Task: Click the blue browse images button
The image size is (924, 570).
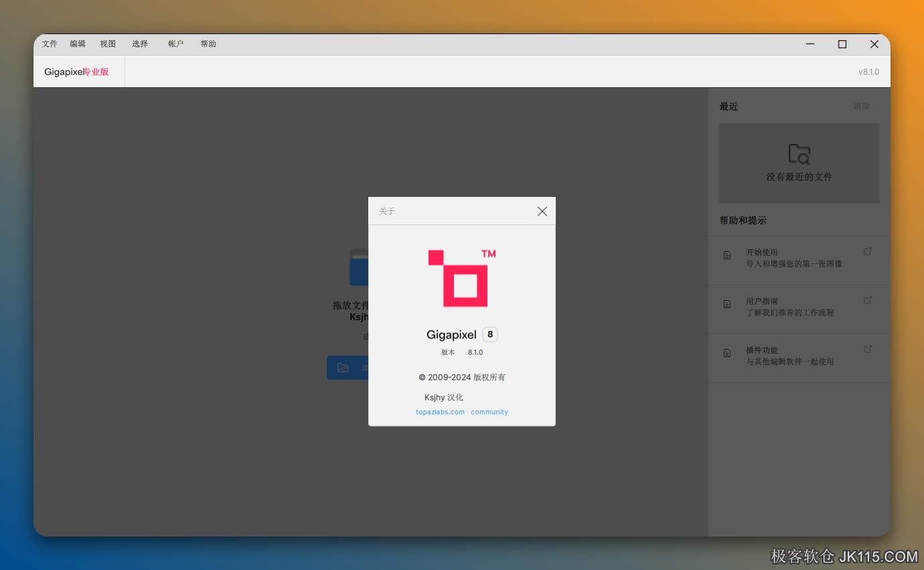Action: pos(348,368)
